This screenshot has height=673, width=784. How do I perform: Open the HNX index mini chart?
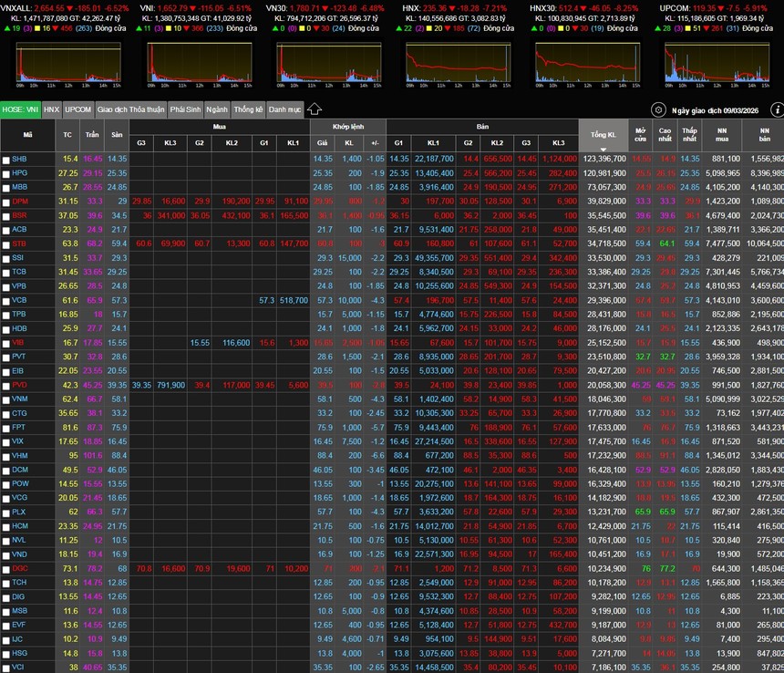[x=459, y=62]
